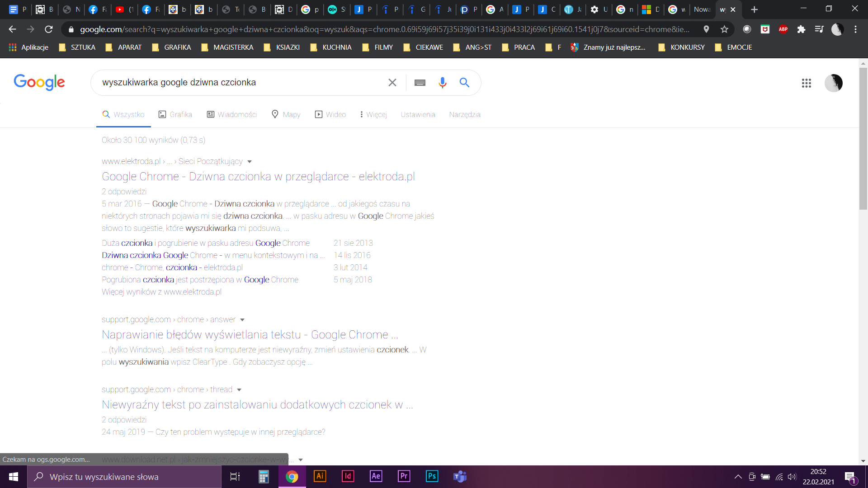Open the on-screen keyboard in the search box
The image size is (868, 488).
(x=420, y=82)
